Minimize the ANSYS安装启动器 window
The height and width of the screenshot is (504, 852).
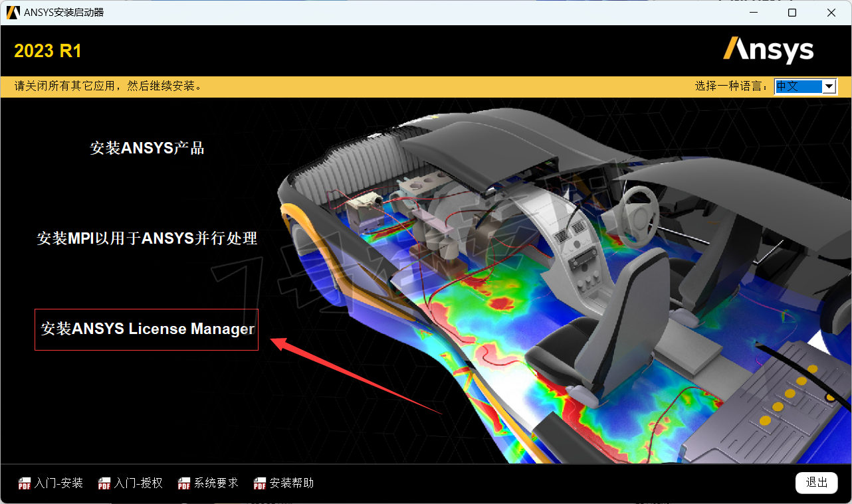(752, 13)
